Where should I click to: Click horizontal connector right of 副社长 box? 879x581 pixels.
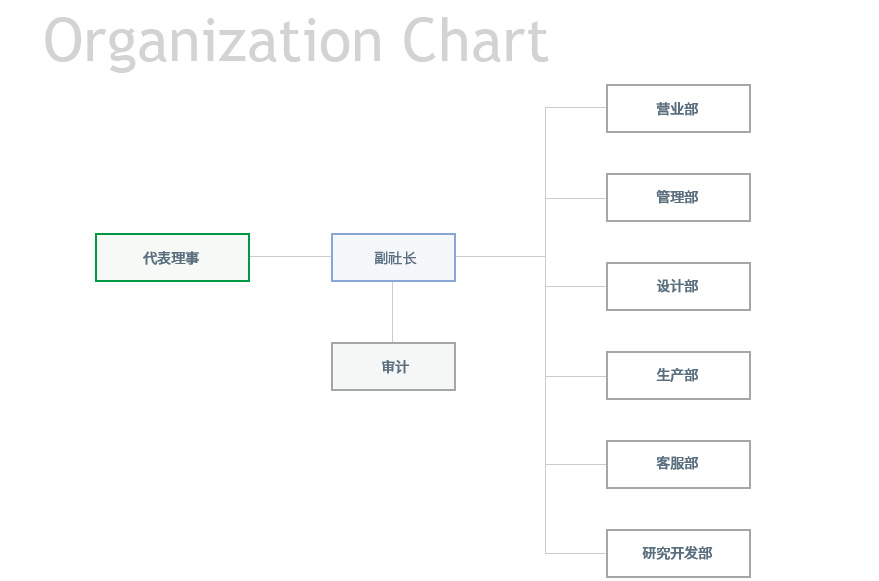click(x=500, y=257)
